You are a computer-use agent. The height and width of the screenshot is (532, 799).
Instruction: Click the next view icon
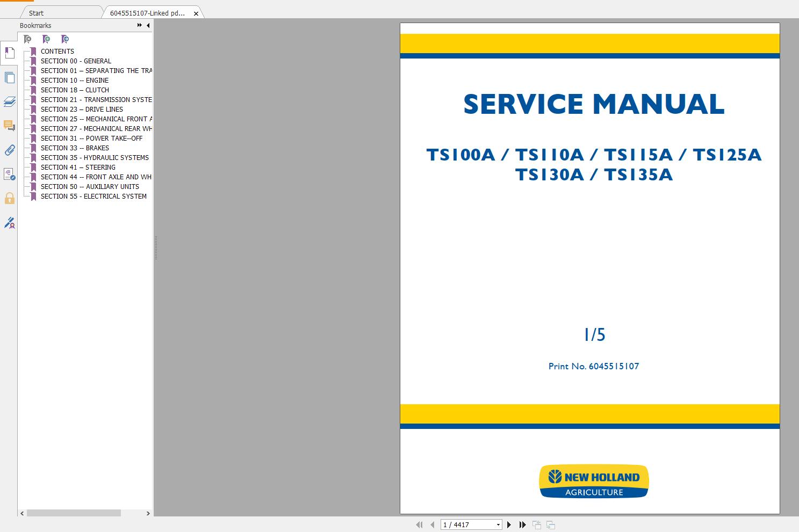pyautogui.click(x=550, y=524)
